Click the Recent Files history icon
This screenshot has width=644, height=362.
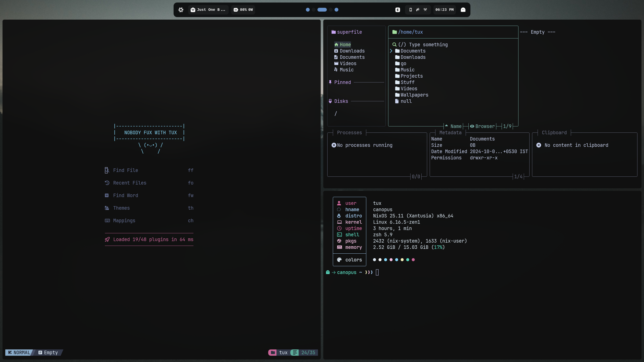click(107, 183)
